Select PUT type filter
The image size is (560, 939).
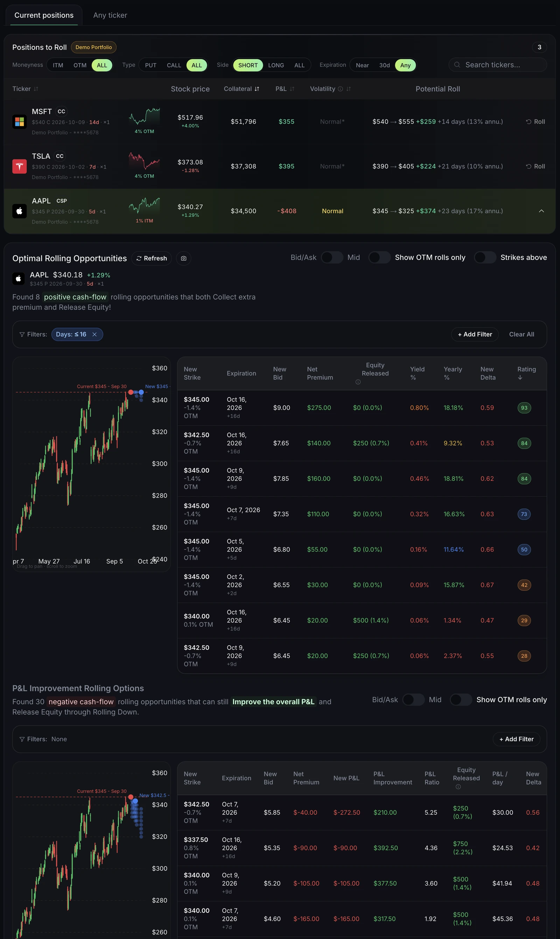tap(150, 65)
